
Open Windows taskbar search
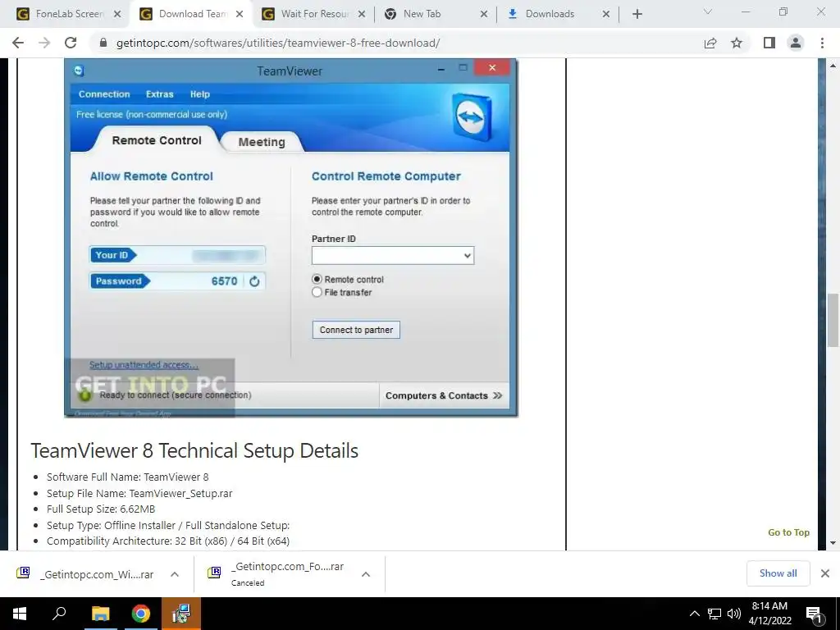coord(59,614)
